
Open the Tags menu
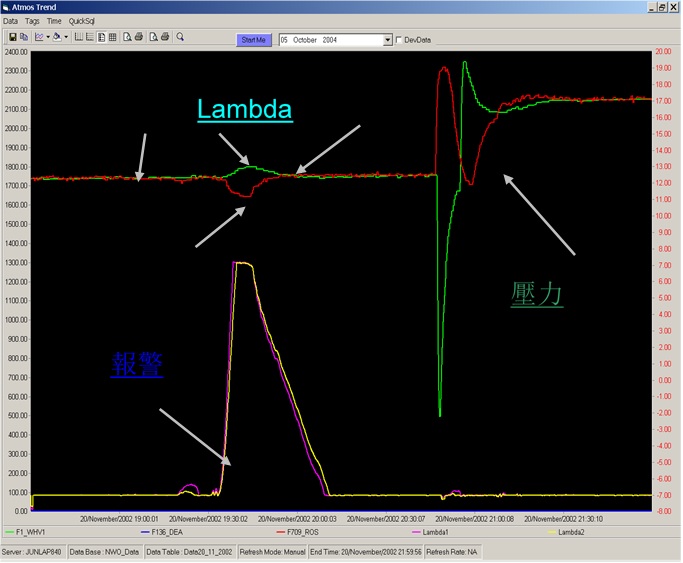pos(33,20)
